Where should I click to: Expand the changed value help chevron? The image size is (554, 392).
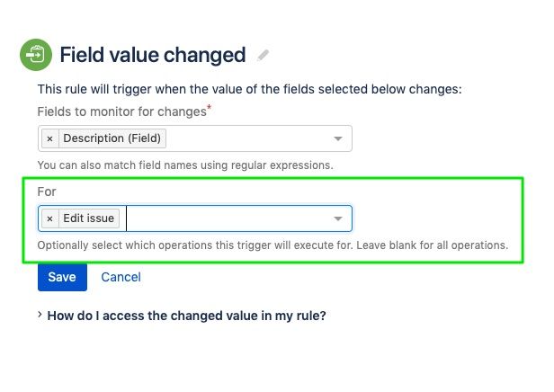40,315
